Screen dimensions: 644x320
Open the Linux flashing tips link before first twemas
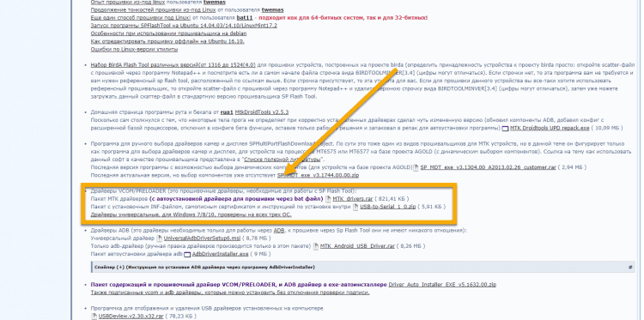click(128, 3)
